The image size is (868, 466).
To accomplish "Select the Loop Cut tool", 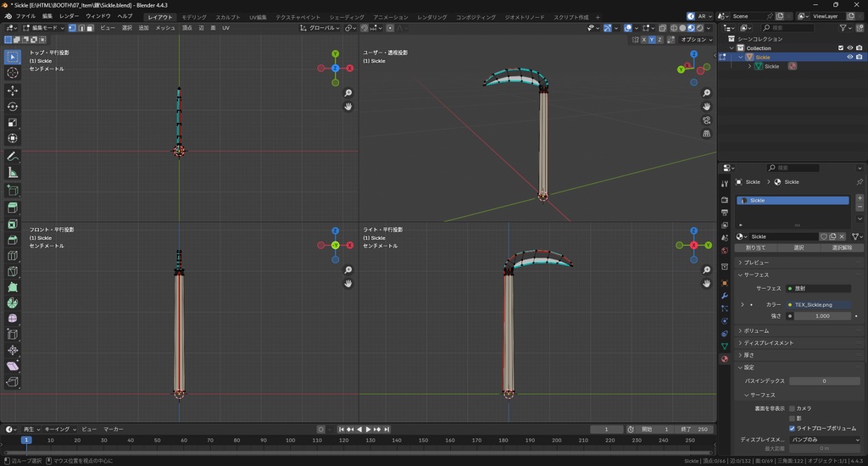I will [12, 256].
